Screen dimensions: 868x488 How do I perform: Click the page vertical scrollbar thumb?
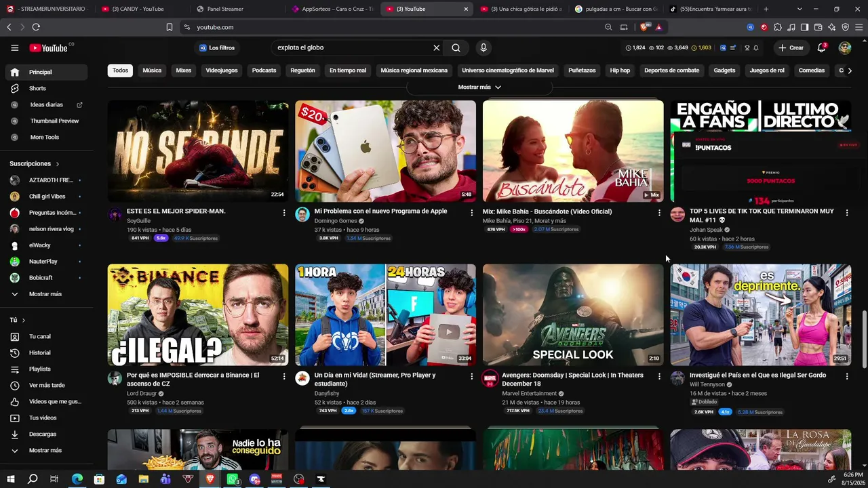863,340
